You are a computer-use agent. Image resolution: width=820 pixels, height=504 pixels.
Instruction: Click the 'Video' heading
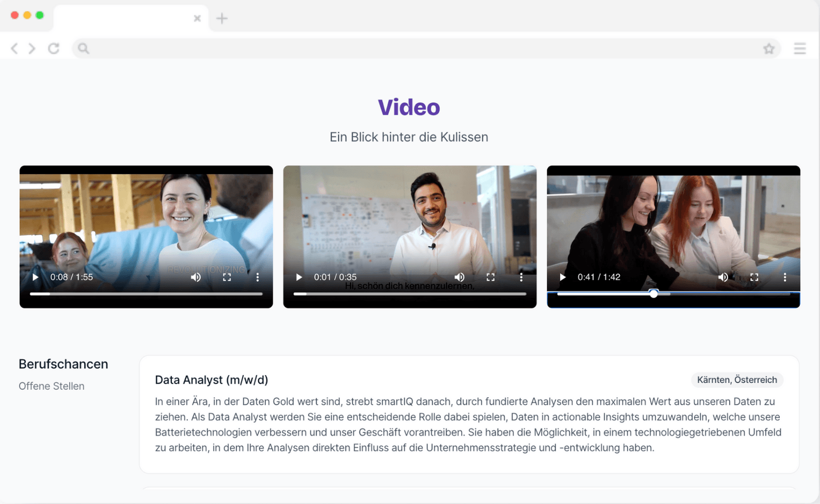coord(409,107)
